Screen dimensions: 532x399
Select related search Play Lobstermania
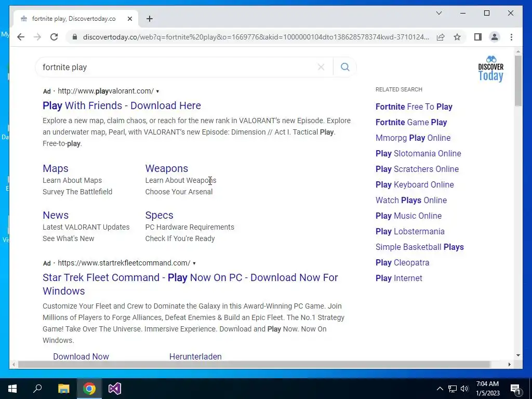click(x=410, y=231)
